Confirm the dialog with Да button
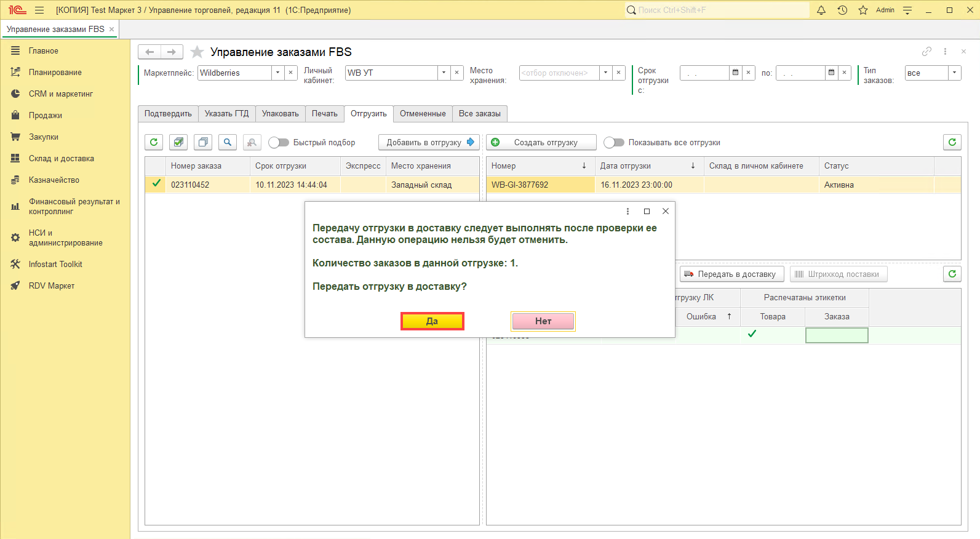The width and height of the screenshot is (980, 539). pos(432,321)
